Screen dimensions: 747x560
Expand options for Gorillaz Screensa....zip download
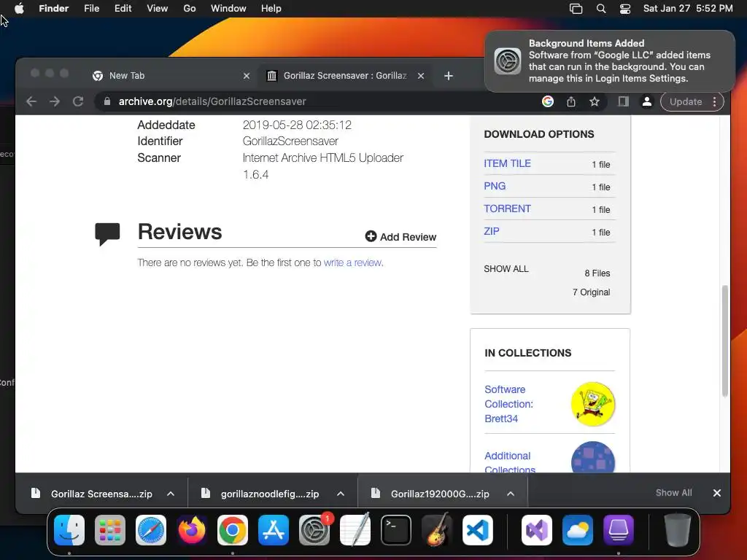tap(171, 494)
